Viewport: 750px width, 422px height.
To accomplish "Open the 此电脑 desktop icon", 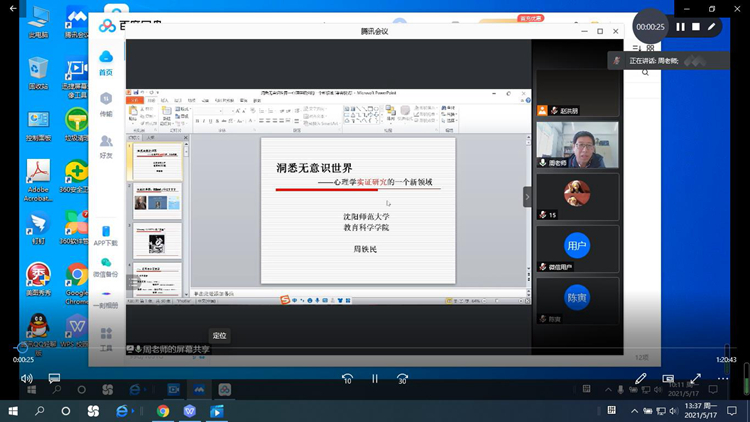I will click(x=38, y=23).
